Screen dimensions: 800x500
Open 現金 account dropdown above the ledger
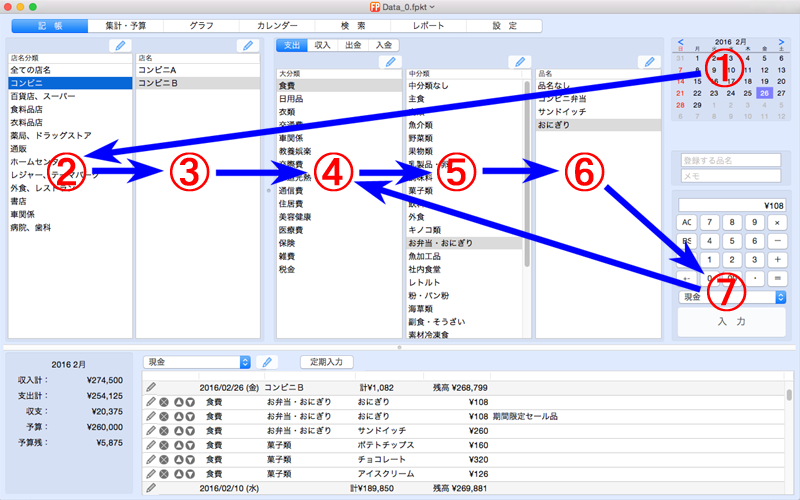(197, 361)
